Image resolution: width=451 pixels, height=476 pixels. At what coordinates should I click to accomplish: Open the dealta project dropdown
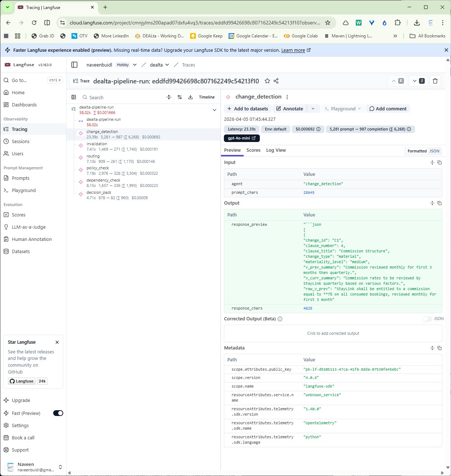pyautogui.click(x=159, y=65)
